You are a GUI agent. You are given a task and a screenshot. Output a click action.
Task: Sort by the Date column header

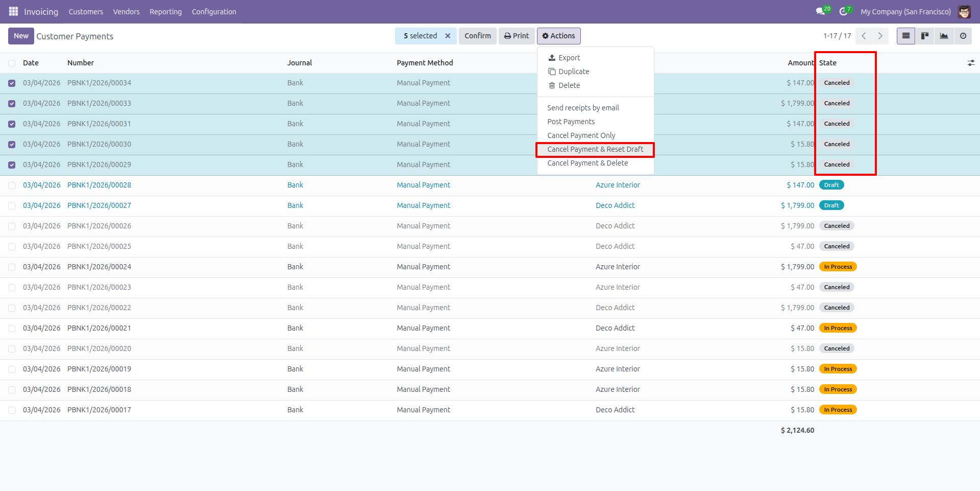click(31, 63)
